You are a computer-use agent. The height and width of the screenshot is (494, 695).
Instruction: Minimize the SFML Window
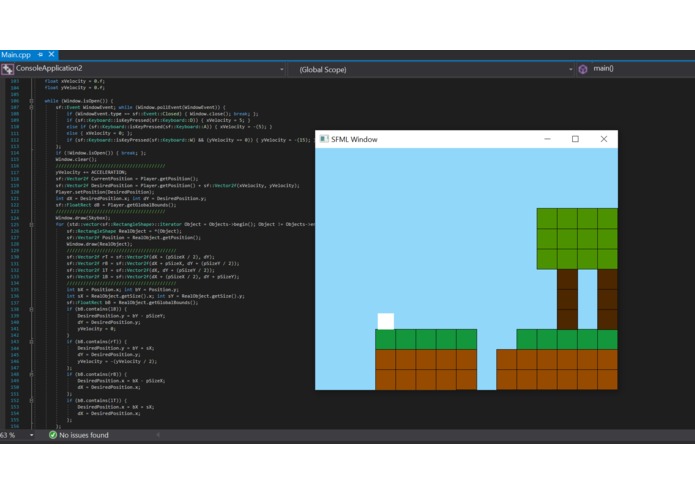547,139
